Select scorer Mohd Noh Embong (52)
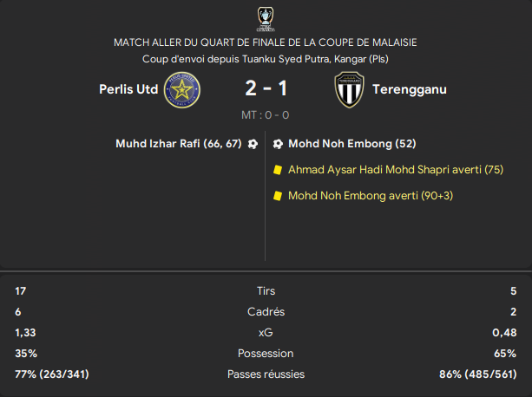 [351, 144]
